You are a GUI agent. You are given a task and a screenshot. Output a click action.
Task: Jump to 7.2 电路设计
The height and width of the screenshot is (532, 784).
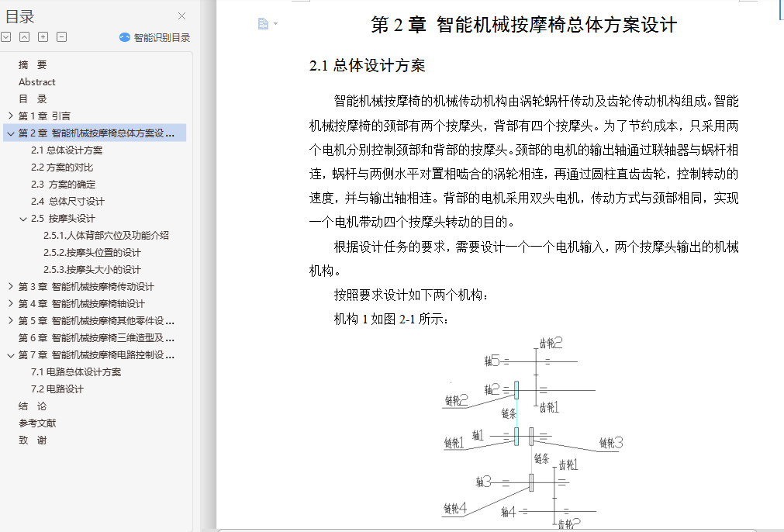pyautogui.click(x=57, y=389)
